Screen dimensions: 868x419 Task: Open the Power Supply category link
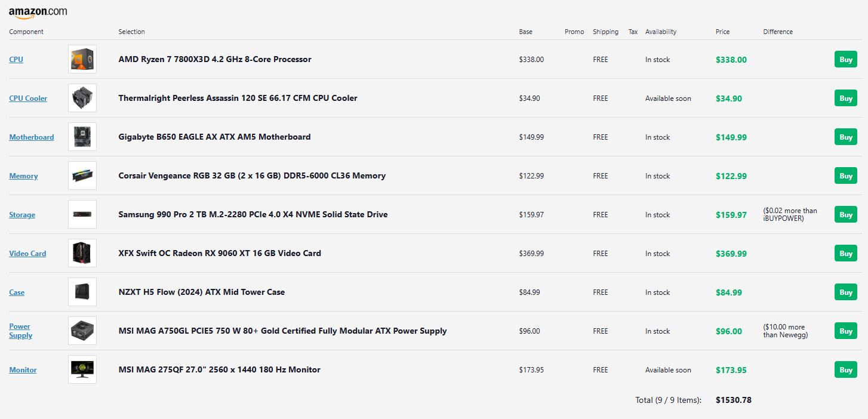point(20,331)
